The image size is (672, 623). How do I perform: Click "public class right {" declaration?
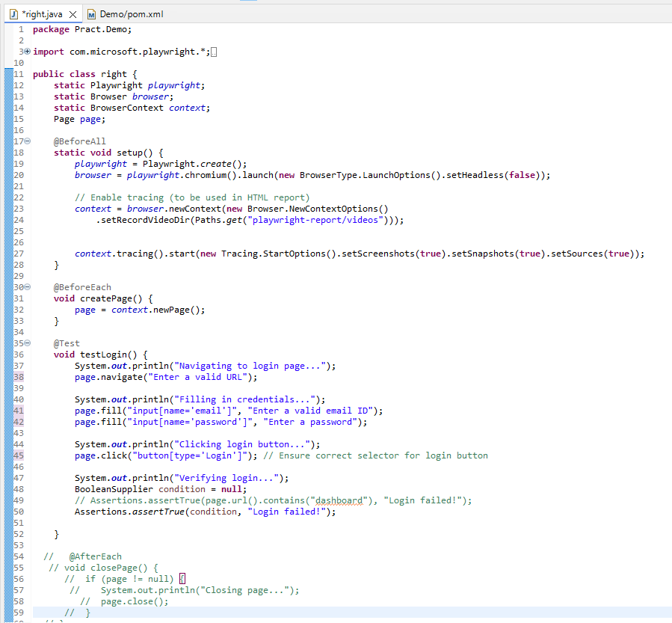tap(85, 74)
